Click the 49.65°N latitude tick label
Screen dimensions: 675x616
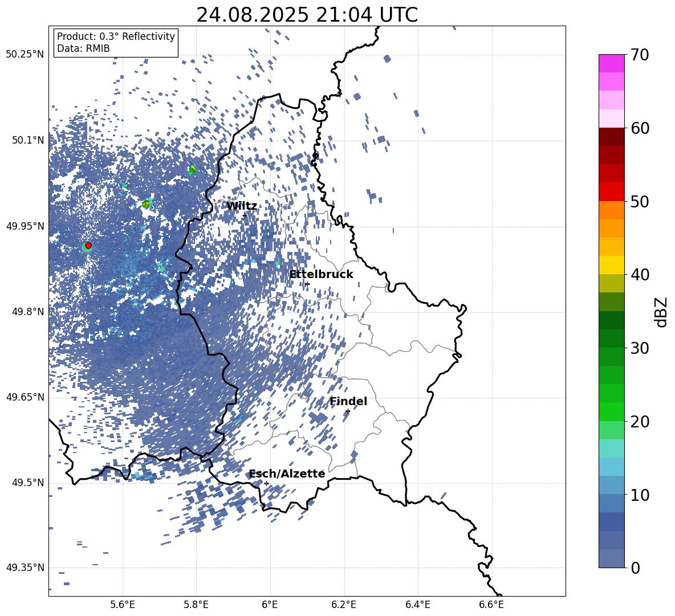click(25, 397)
